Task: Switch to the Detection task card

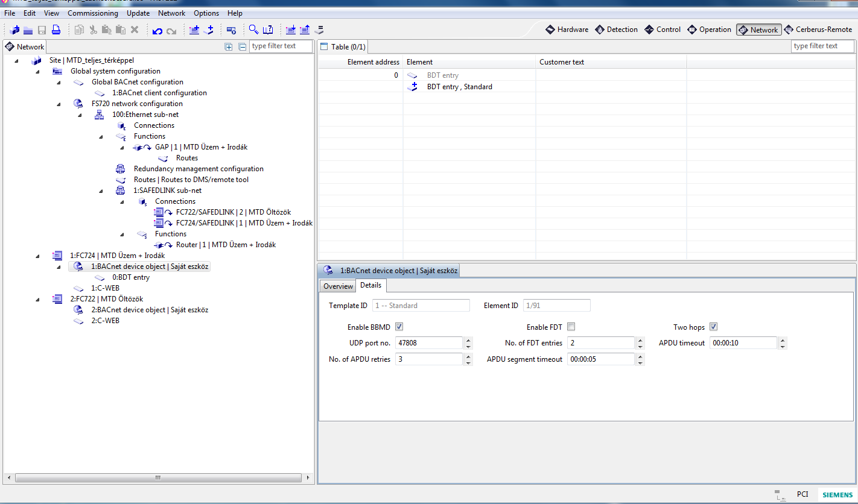Action: click(x=616, y=30)
